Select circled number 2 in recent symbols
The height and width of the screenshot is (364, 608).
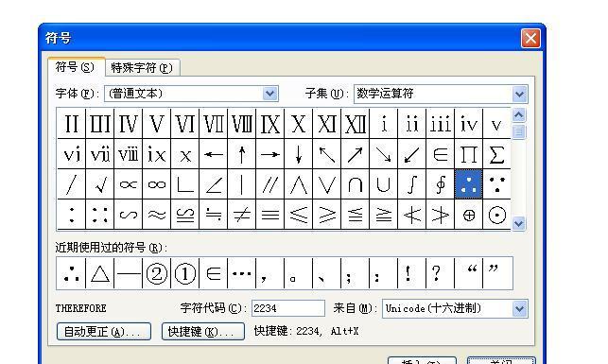[157, 273]
